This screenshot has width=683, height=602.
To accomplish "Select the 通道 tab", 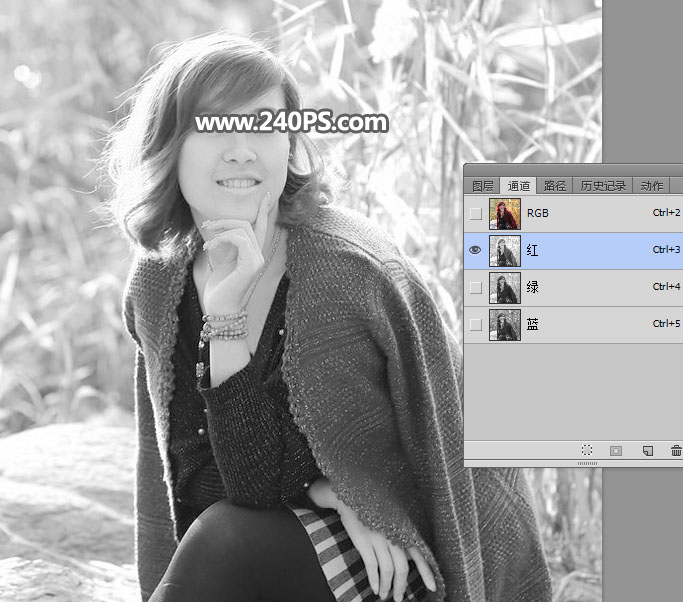I will coord(518,186).
